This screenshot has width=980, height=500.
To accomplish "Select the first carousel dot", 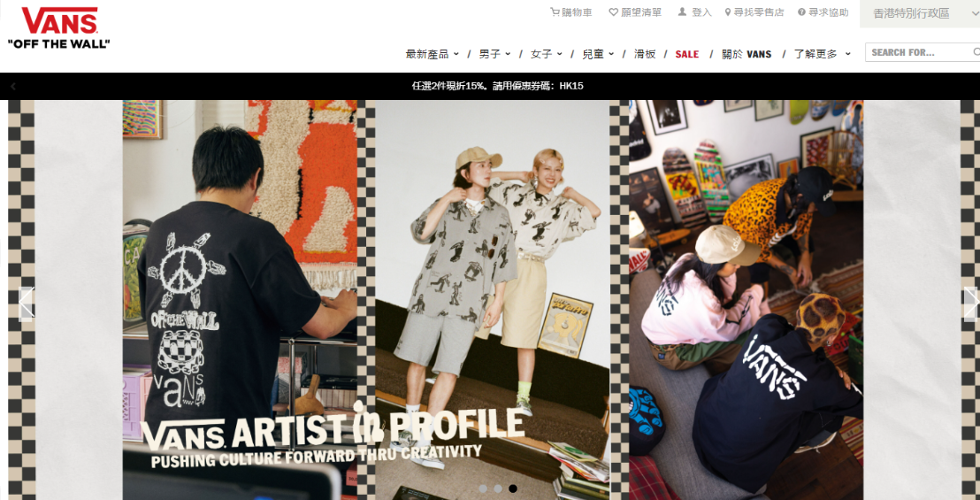I will (483, 488).
